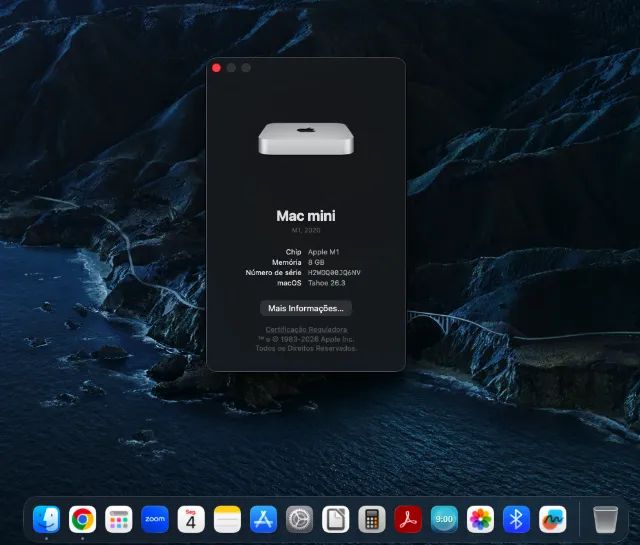Open the Certificação Reguladora link
Image resolution: width=640 pixels, height=545 pixels.
click(306, 329)
